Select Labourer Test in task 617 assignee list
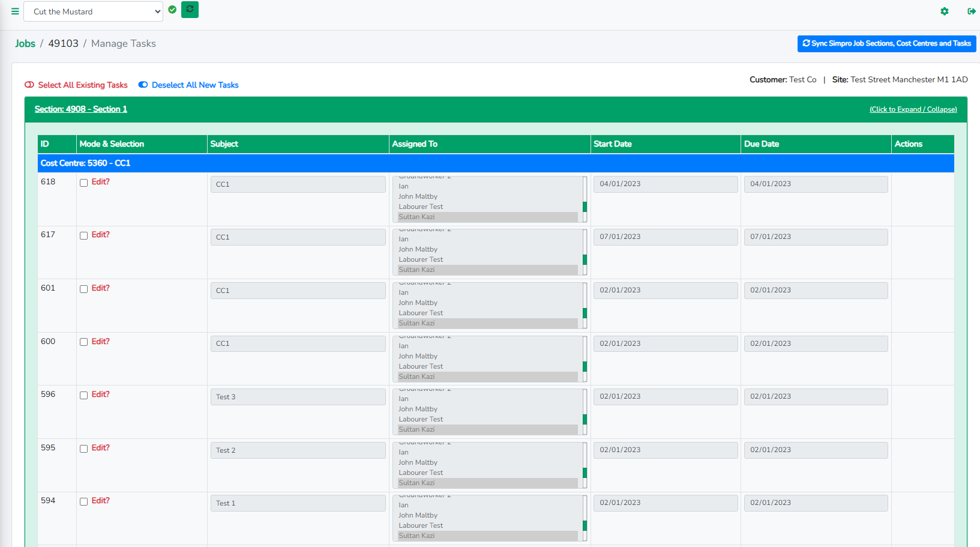 point(421,259)
